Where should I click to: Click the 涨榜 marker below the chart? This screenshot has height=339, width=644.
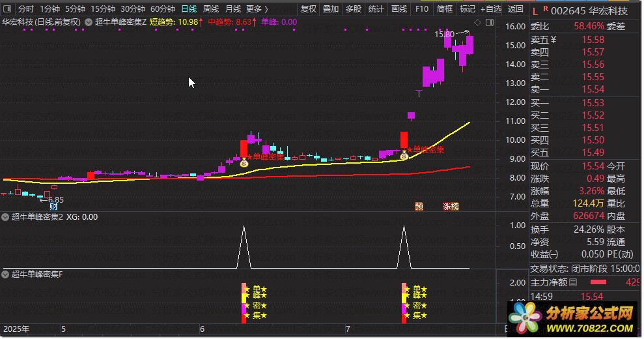451,206
